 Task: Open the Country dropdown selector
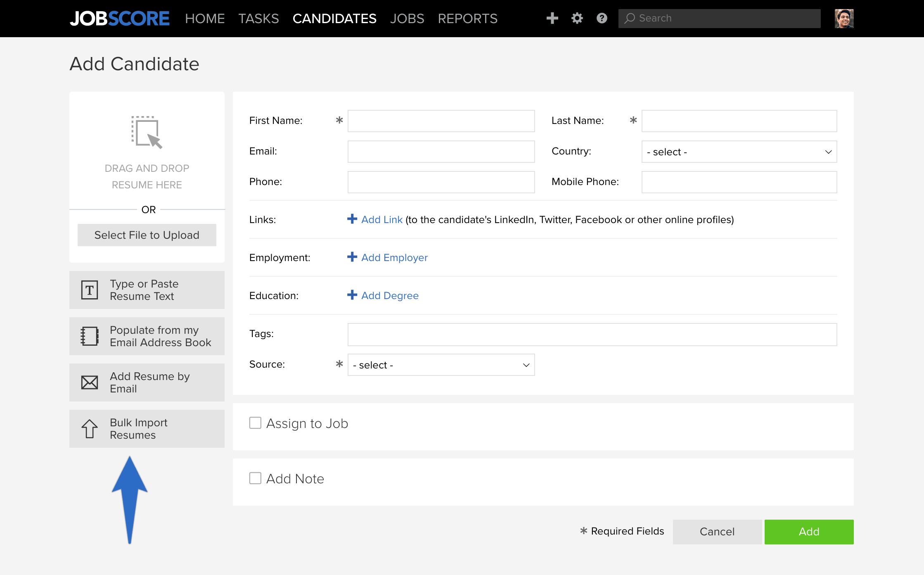[x=739, y=152]
